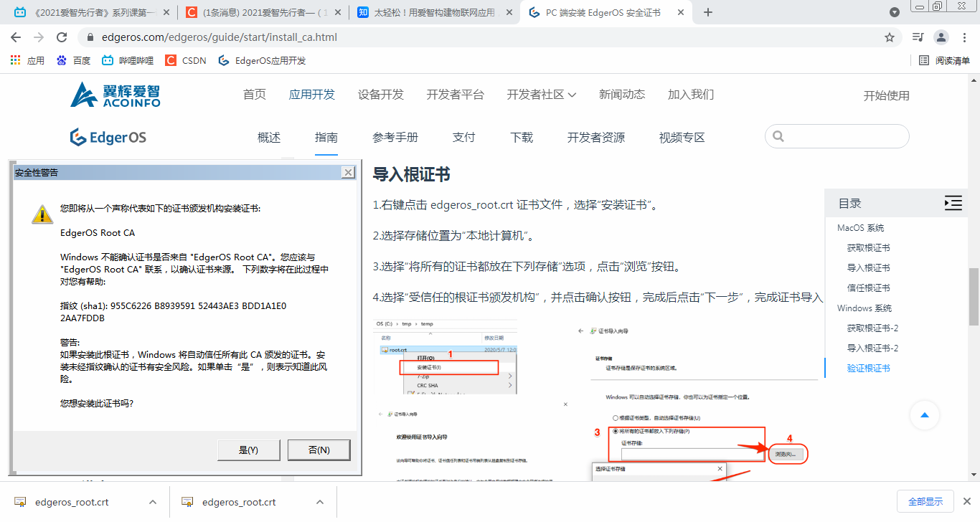The width and height of the screenshot is (980, 522).
Task: Close the downloads bar
Action: click(966, 502)
